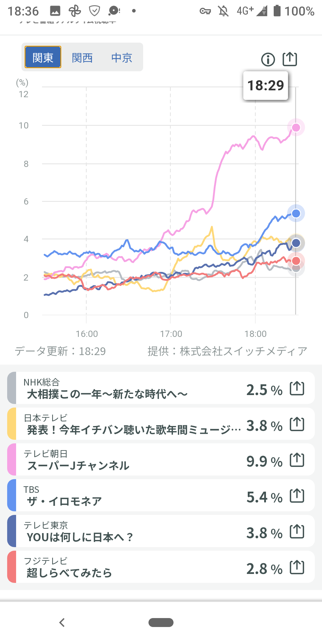
Task: Tap the light-blue TBS data point
Action: pos(296,213)
